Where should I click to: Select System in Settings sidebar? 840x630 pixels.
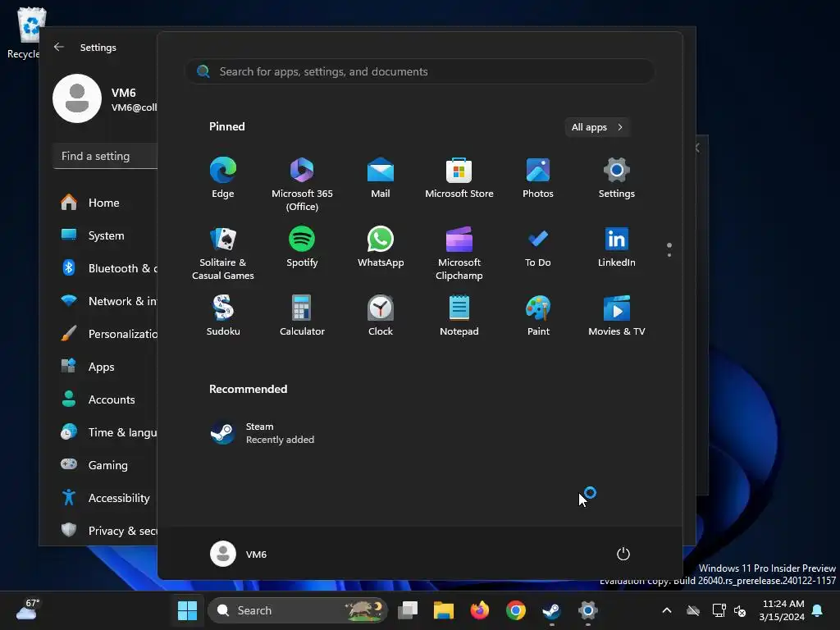tap(107, 235)
